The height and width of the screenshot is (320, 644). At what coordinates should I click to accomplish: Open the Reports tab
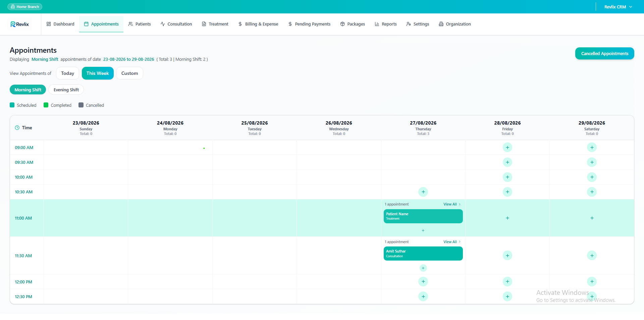[386, 24]
